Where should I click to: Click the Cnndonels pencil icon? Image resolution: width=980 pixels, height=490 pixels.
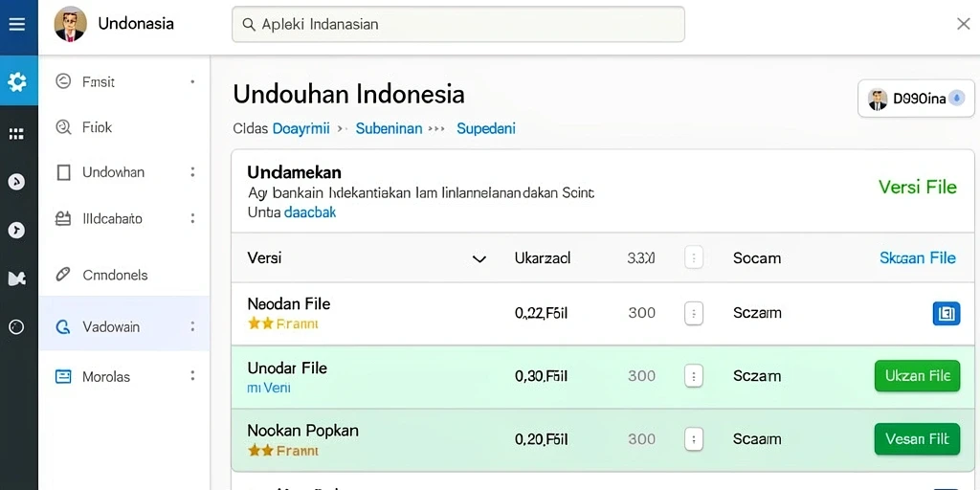coord(63,275)
